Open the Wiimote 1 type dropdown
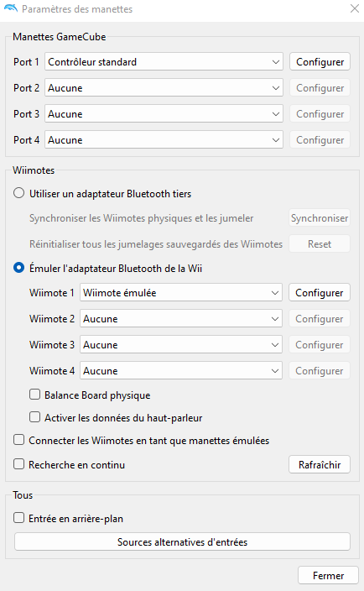The width and height of the screenshot is (364, 591). pos(181,292)
